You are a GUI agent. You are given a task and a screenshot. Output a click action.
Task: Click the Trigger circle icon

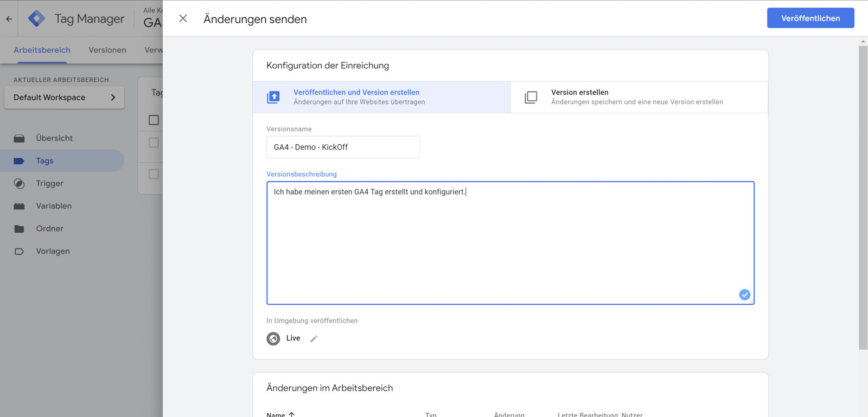point(19,184)
